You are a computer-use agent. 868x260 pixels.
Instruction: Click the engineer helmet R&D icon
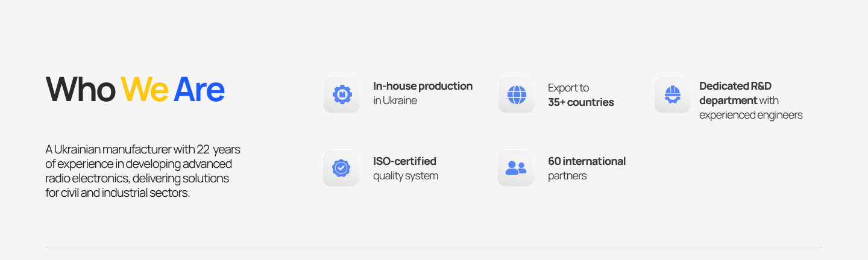673,94
